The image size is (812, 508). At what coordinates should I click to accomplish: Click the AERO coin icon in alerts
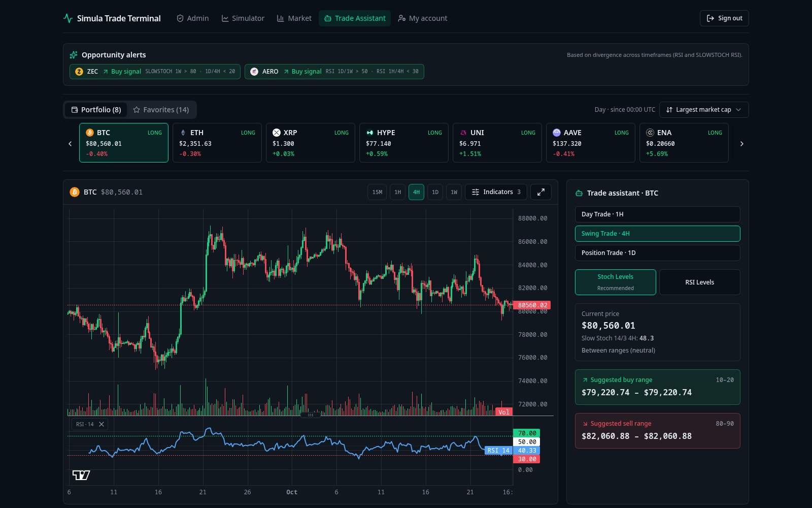(x=254, y=72)
